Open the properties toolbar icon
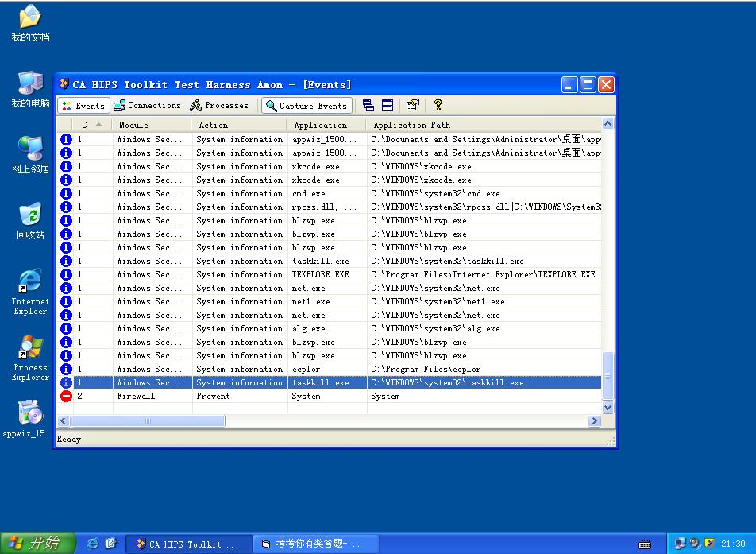The image size is (756, 554). [x=412, y=105]
